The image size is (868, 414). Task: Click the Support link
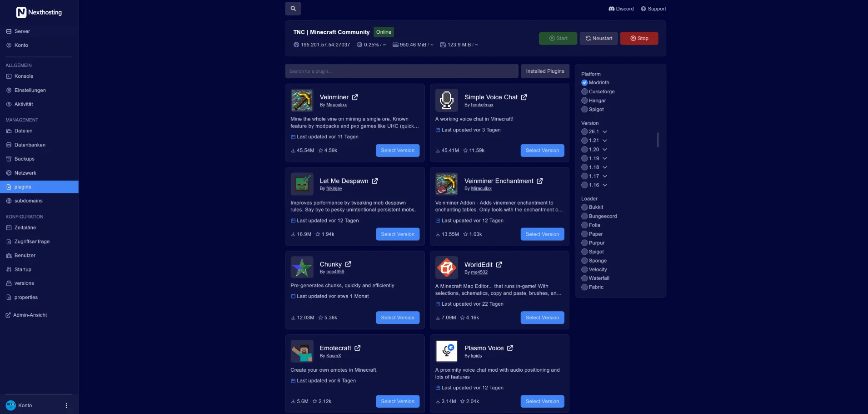pyautogui.click(x=653, y=9)
